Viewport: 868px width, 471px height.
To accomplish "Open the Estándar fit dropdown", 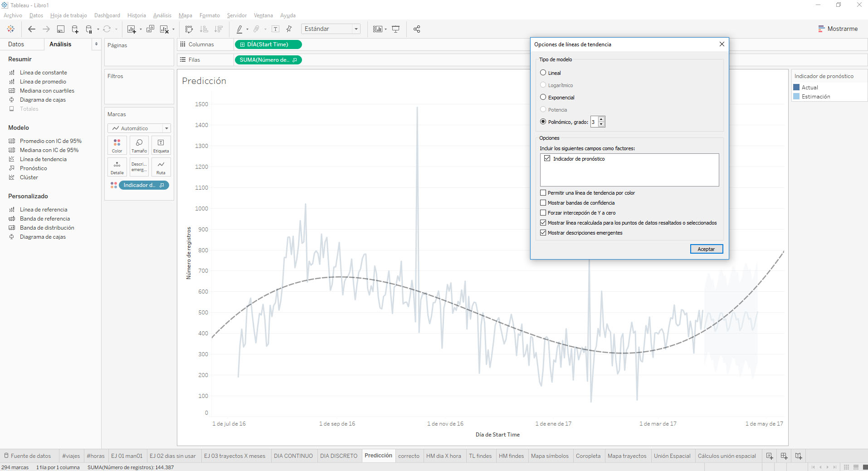I will pos(356,29).
